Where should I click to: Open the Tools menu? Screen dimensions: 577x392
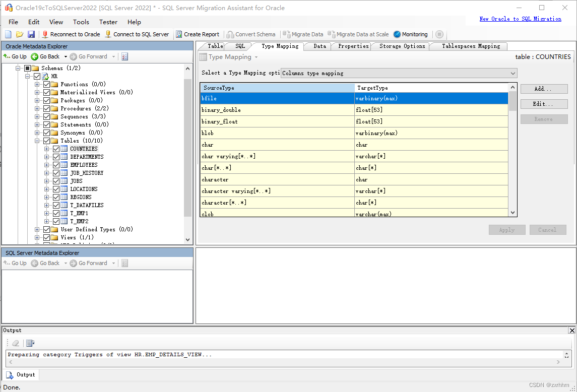point(81,22)
